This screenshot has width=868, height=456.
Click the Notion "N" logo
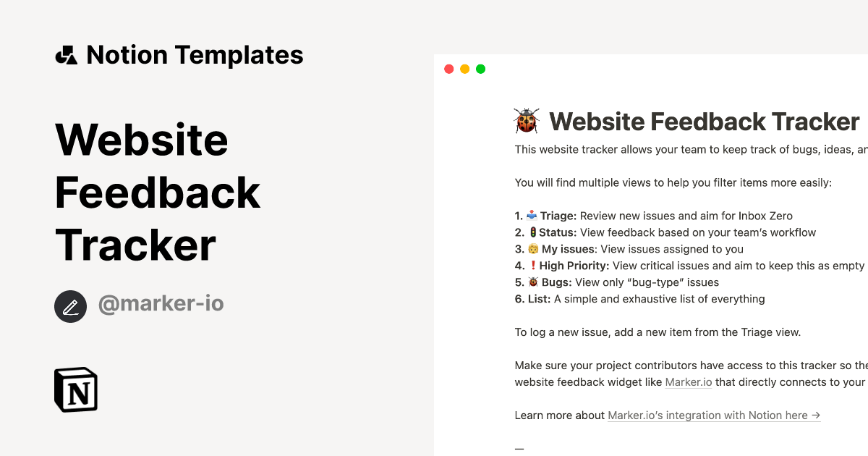click(x=75, y=389)
